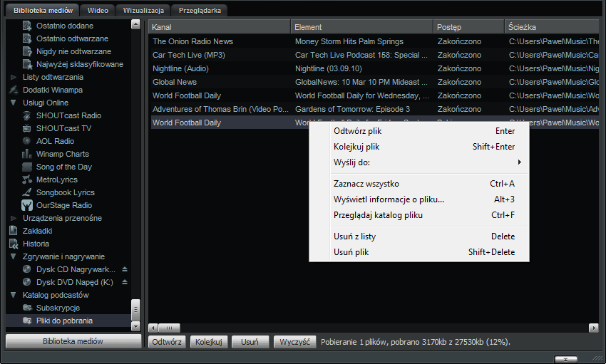Screen dimensions: 606x364
Task: Sort by the Element column header
Action: point(361,27)
